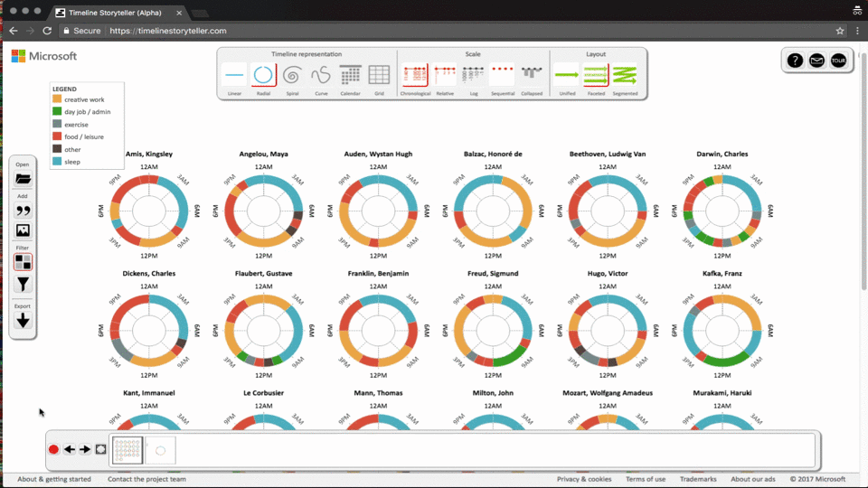Image resolution: width=868 pixels, height=488 pixels.
Task: Start the guided TOUR
Action: pos(838,61)
